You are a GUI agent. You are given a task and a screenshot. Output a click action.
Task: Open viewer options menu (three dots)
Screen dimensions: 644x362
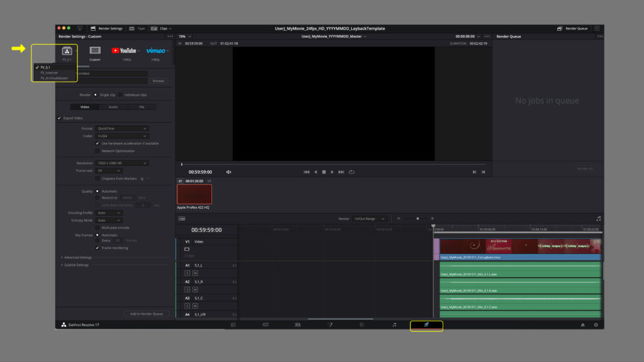pyautogui.click(x=487, y=36)
